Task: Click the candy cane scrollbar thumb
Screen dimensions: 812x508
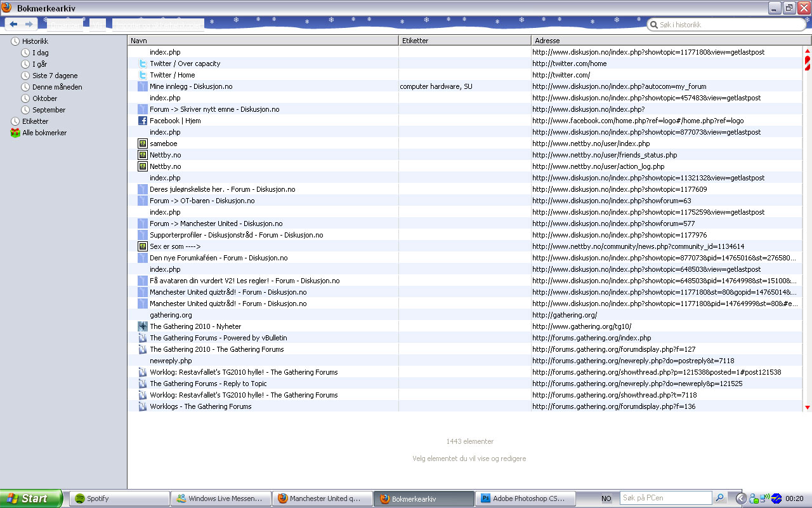Action: point(808,62)
